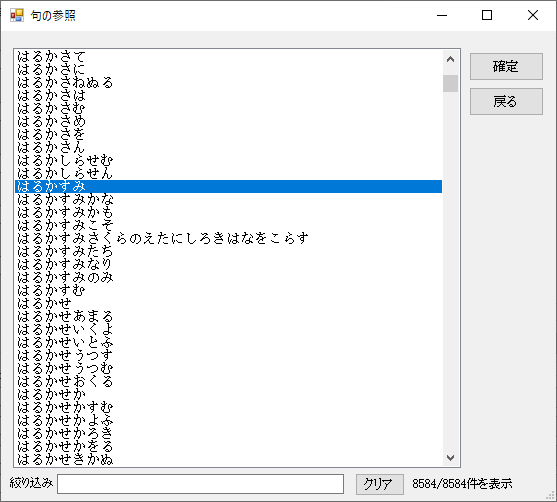Minimize the 句の参照 window

point(442,15)
